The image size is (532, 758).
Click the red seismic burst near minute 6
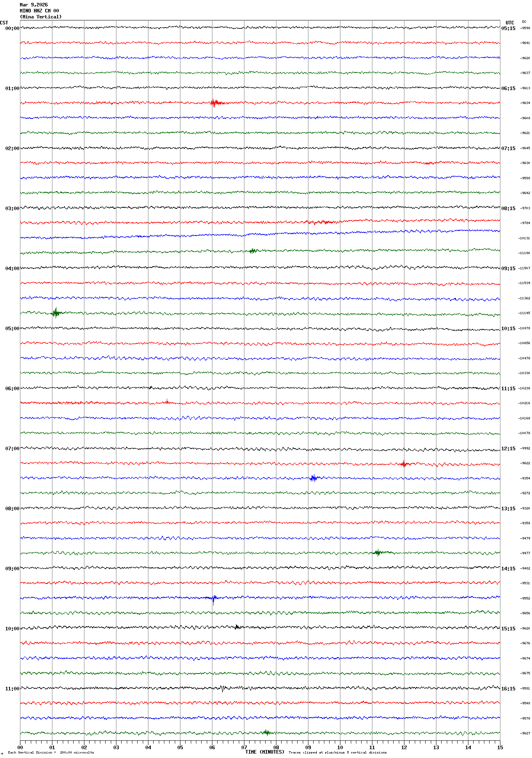click(x=214, y=103)
